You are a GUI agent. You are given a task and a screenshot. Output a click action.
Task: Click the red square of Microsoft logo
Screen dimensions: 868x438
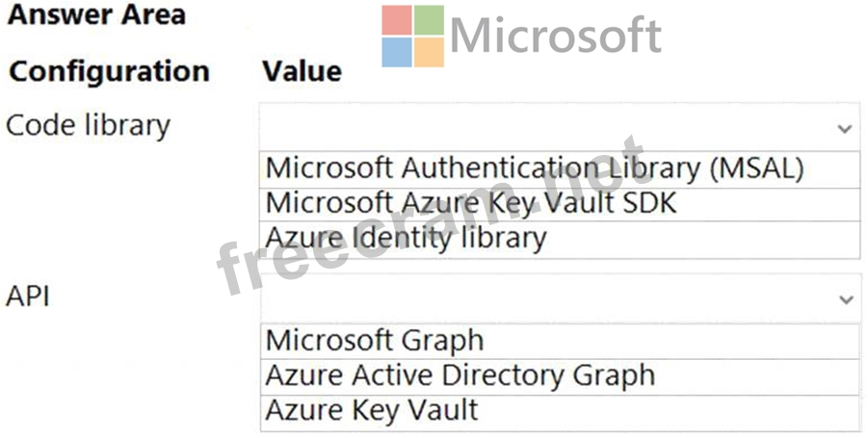coord(396,19)
